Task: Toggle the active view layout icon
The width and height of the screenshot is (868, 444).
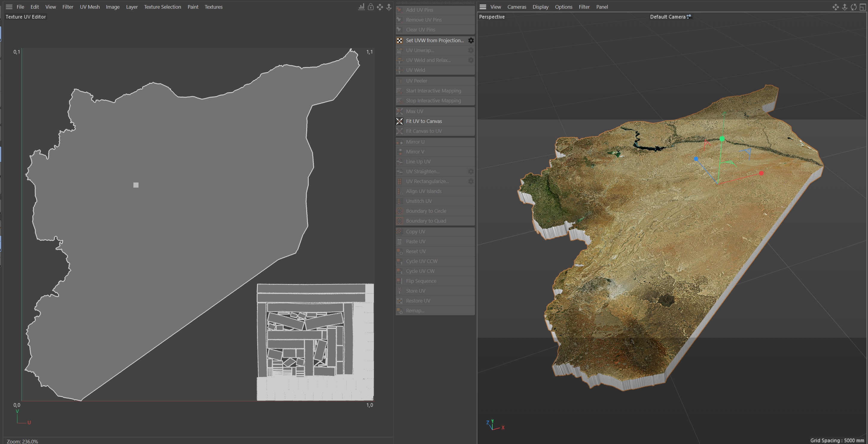Action: (x=862, y=7)
